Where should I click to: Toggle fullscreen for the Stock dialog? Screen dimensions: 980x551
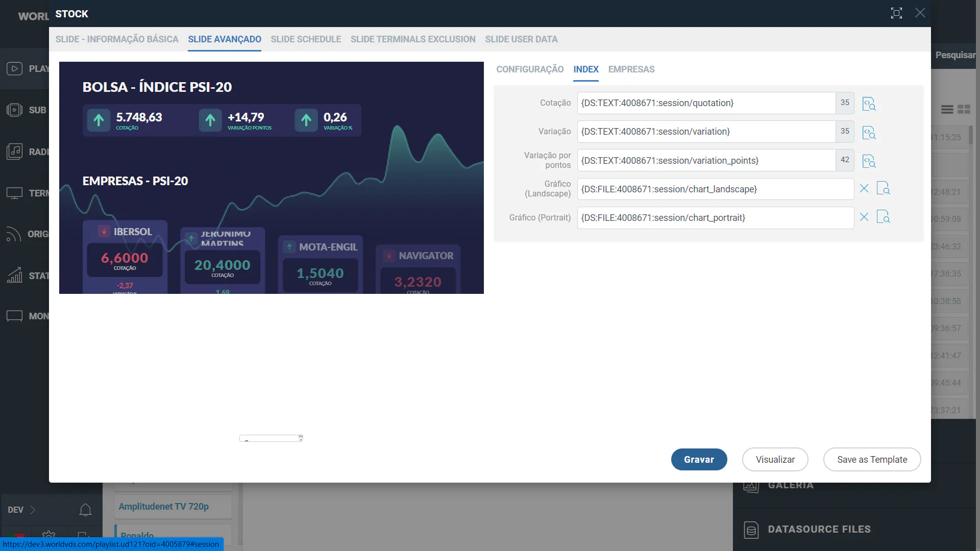(x=896, y=13)
